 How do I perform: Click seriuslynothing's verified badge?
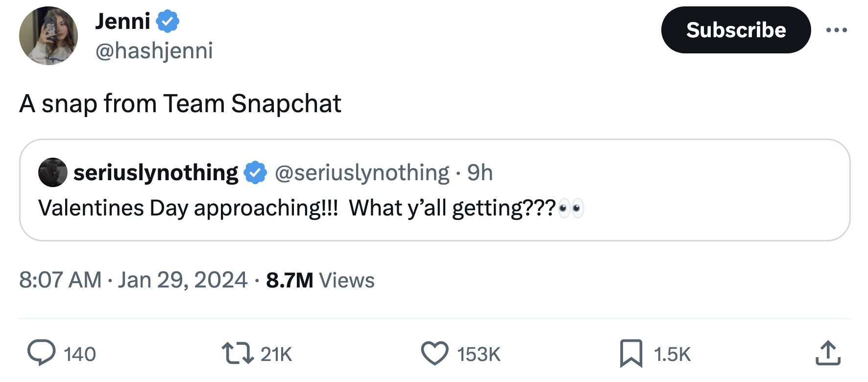[255, 172]
